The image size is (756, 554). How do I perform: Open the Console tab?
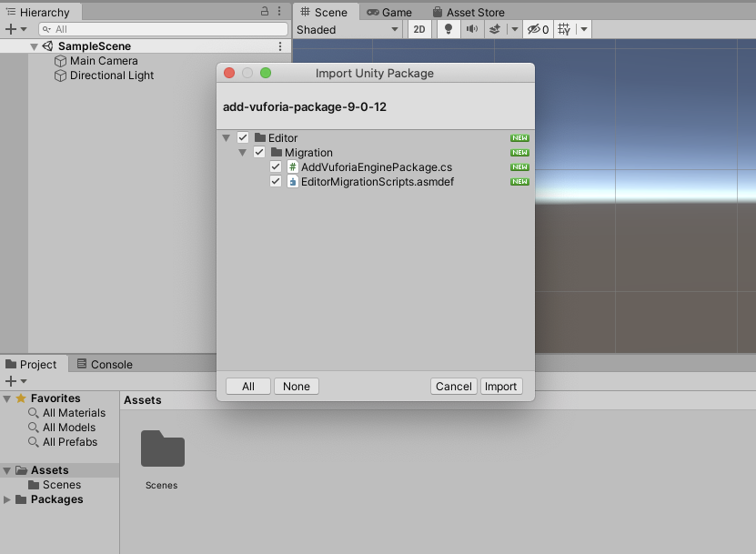[105, 365]
